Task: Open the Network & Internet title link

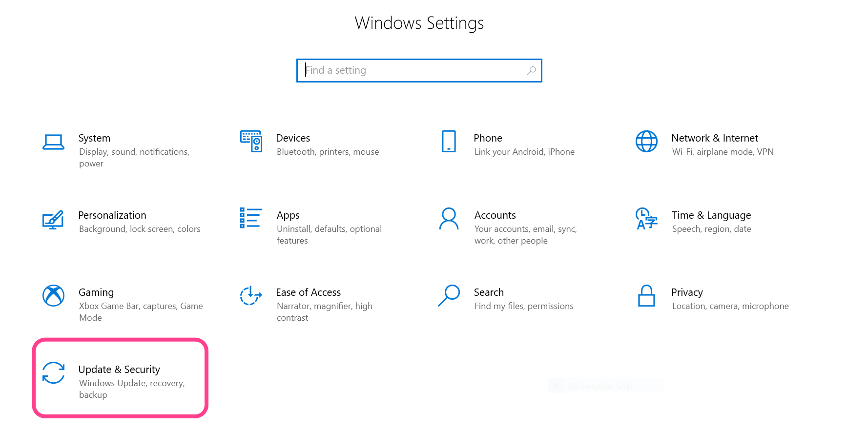Action: [x=714, y=138]
